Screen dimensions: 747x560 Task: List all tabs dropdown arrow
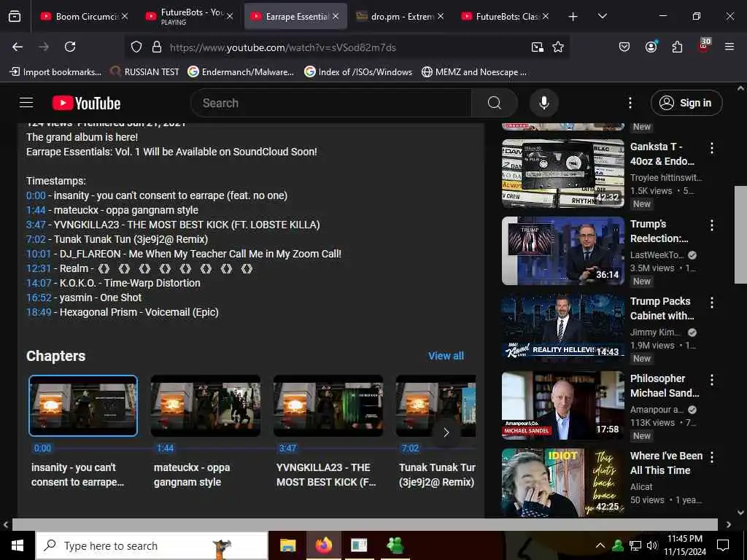pyautogui.click(x=602, y=17)
